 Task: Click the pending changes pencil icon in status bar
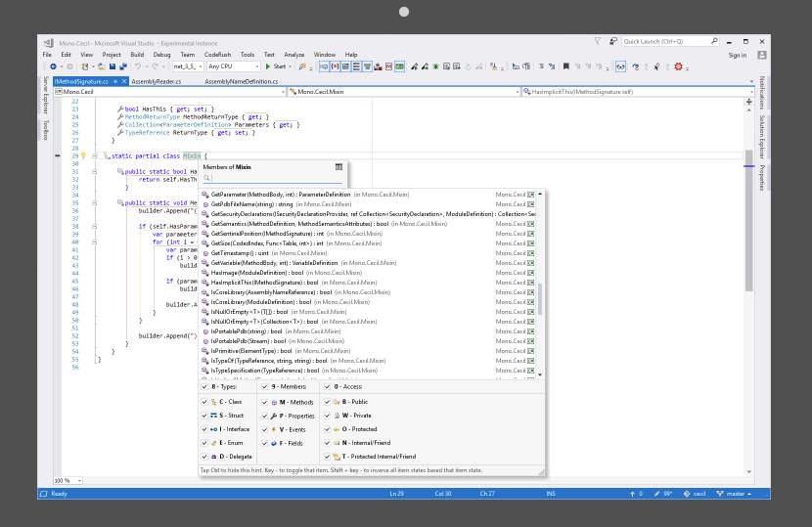click(x=657, y=494)
